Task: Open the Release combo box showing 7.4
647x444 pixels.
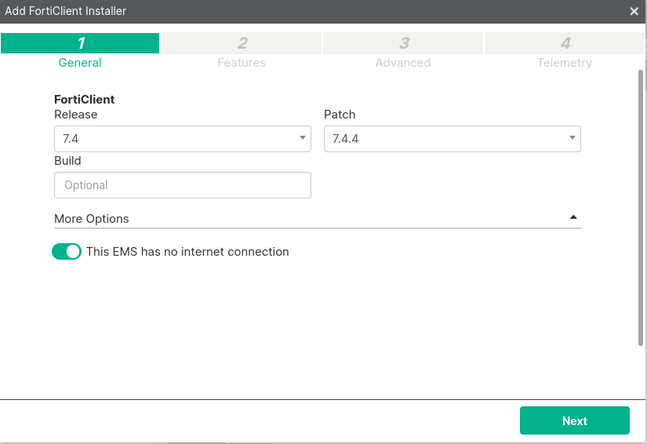Action: tap(175, 139)
